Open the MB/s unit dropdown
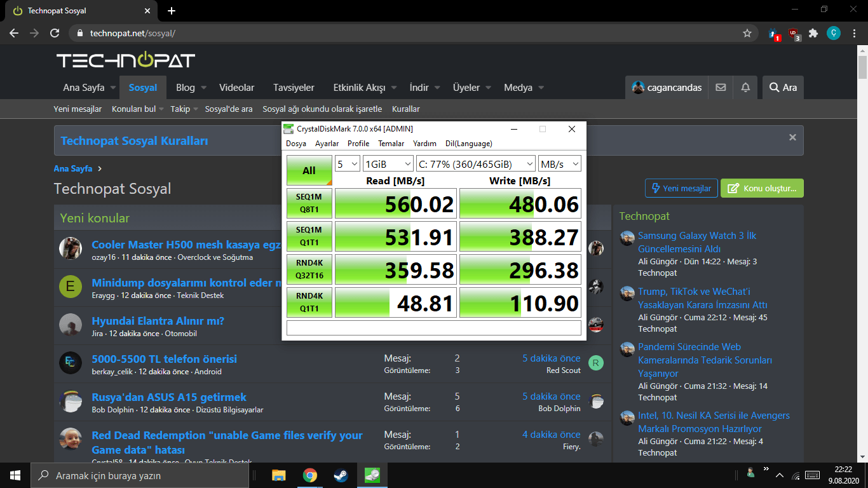Screen dimensions: 868x488 tap(559, 164)
